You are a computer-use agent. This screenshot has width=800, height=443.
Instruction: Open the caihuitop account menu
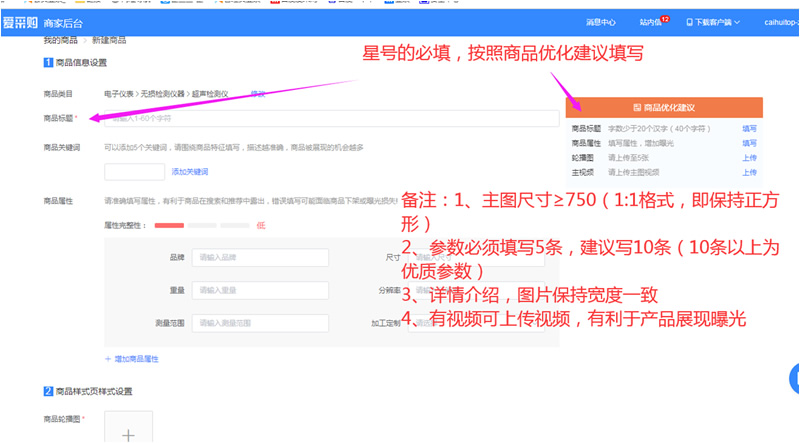pyautogui.click(x=777, y=21)
